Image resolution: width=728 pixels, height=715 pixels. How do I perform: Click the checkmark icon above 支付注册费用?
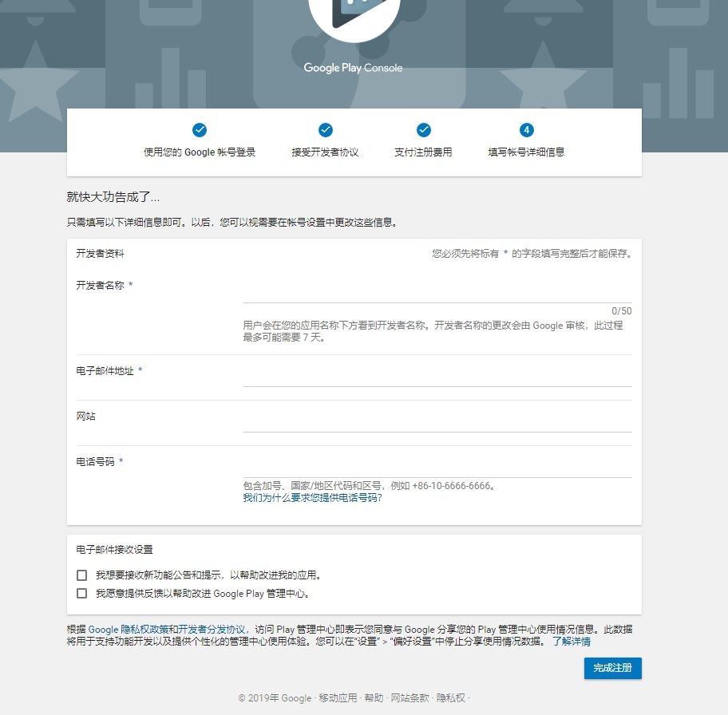point(423,130)
